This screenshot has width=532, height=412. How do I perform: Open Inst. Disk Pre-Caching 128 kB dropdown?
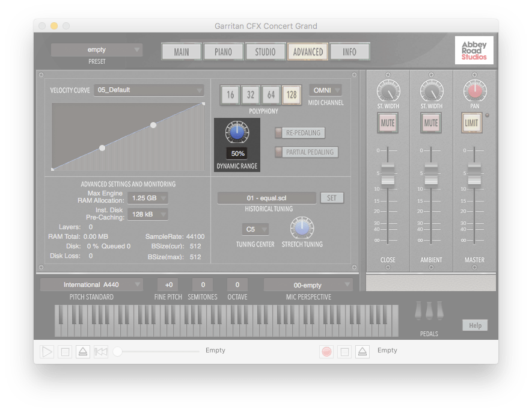(148, 214)
